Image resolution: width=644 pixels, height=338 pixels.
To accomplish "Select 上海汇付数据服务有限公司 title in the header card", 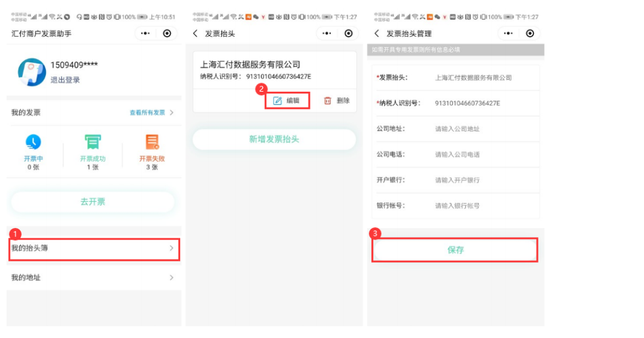I will [250, 64].
